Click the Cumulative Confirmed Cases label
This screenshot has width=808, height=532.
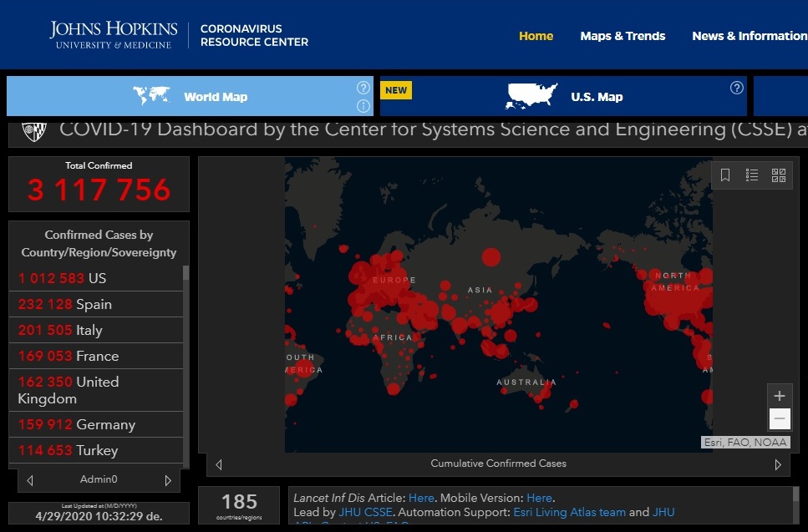click(x=498, y=464)
